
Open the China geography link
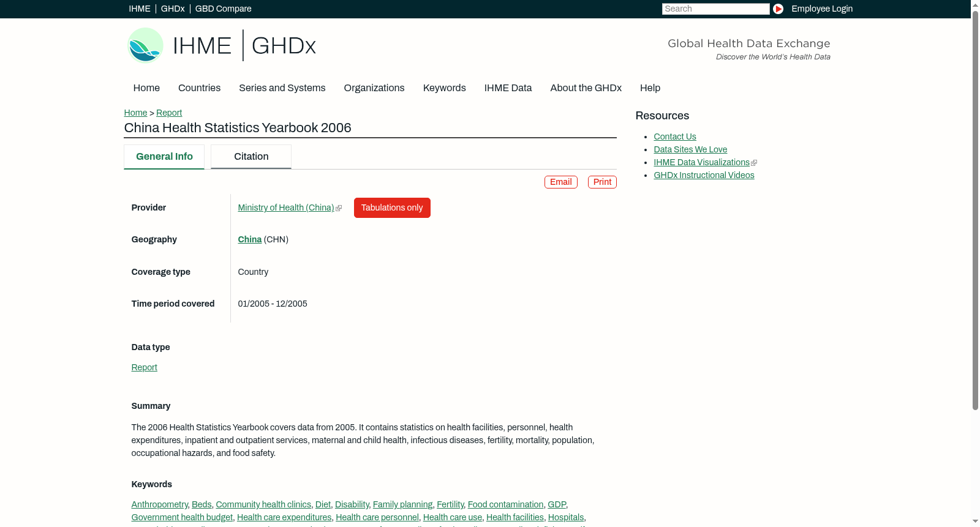click(250, 239)
